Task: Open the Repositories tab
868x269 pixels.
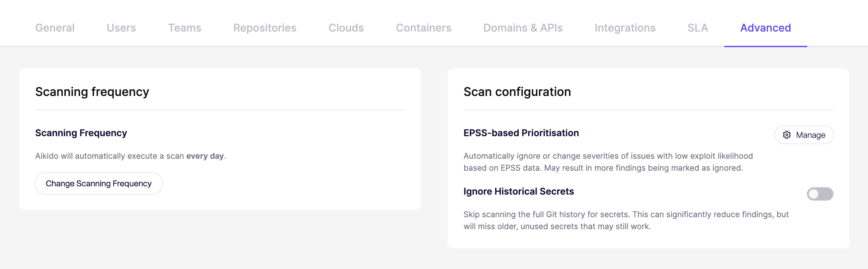Action: (x=265, y=28)
